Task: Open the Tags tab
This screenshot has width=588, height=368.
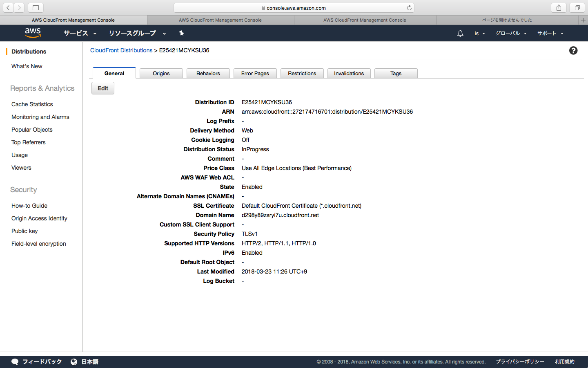Action: click(x=396, y=73)
